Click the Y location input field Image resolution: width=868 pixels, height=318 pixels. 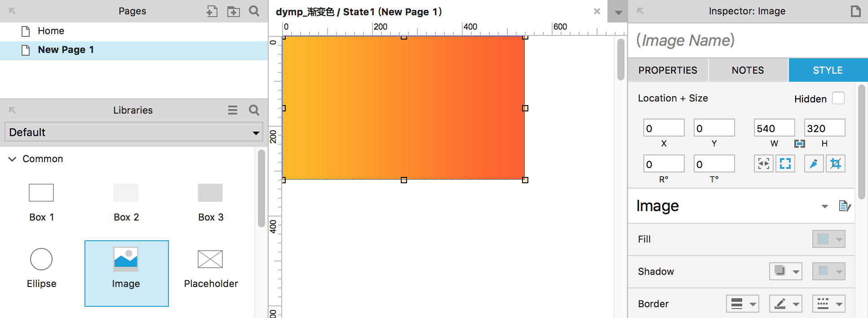[714, 128]
